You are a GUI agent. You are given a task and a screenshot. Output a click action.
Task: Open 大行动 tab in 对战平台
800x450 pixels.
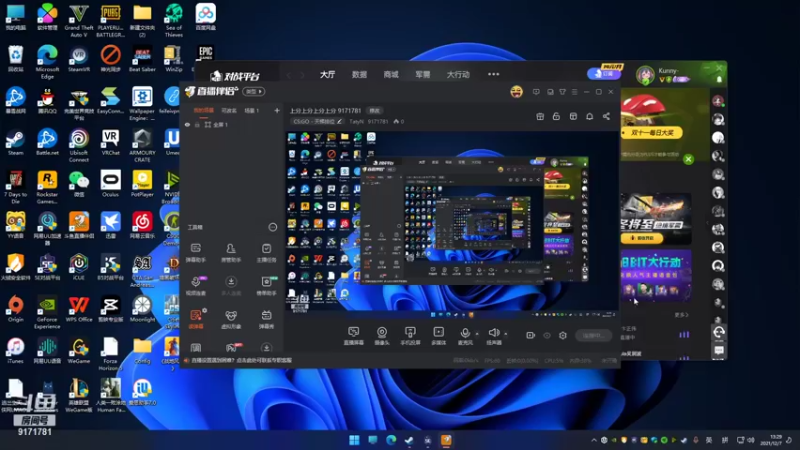(458, 74)
